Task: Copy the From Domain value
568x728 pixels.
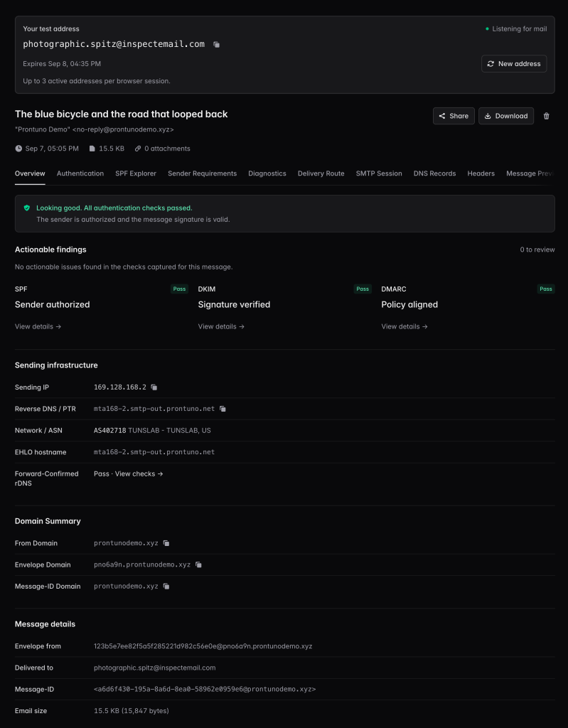Action: (166, 543)
